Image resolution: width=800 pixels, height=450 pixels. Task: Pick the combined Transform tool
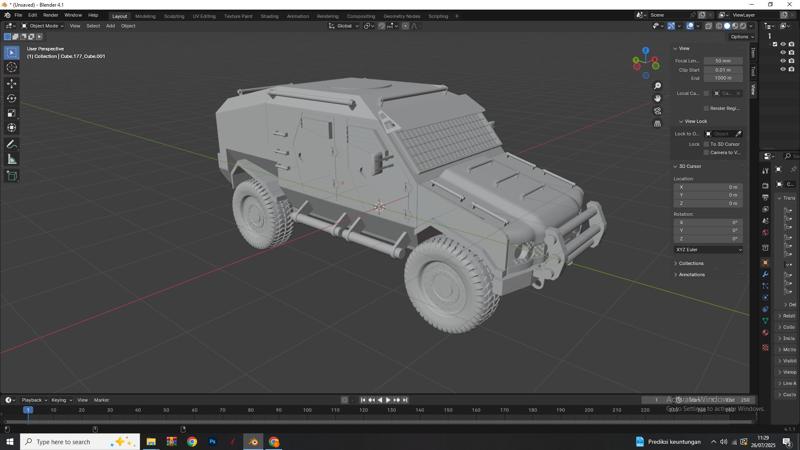(x=12, y=128)
